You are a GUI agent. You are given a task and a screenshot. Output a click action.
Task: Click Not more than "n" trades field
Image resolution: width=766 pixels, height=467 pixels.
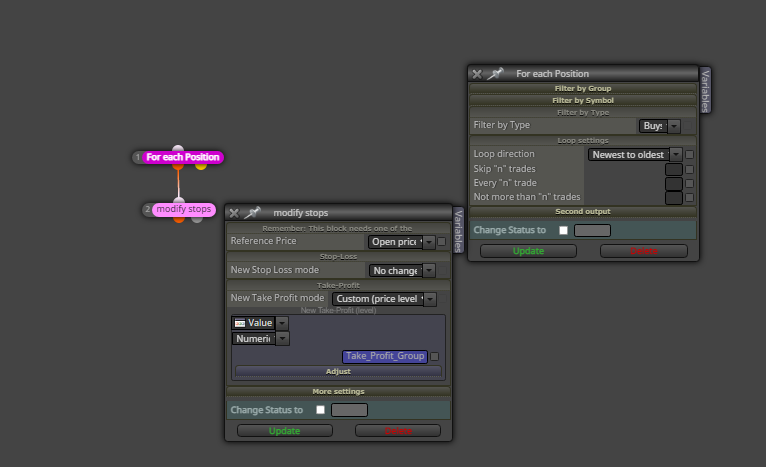[x=674, y=198]
